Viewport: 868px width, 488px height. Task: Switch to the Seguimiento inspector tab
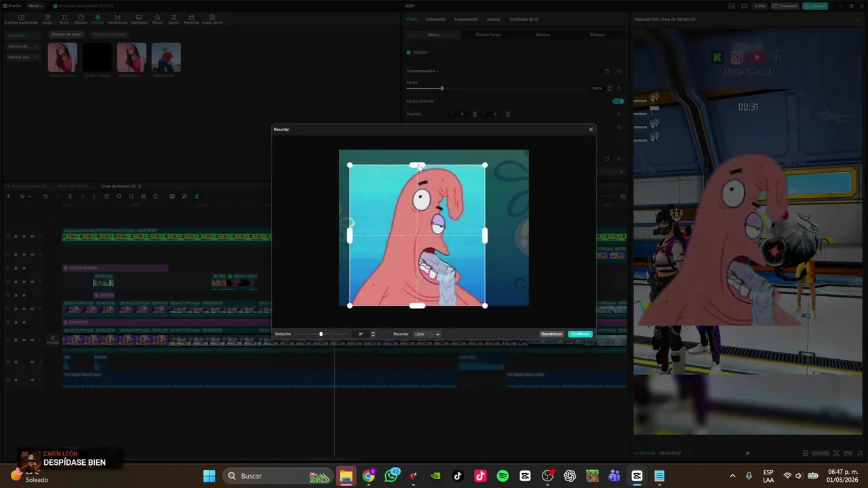[x=466, y=19]
